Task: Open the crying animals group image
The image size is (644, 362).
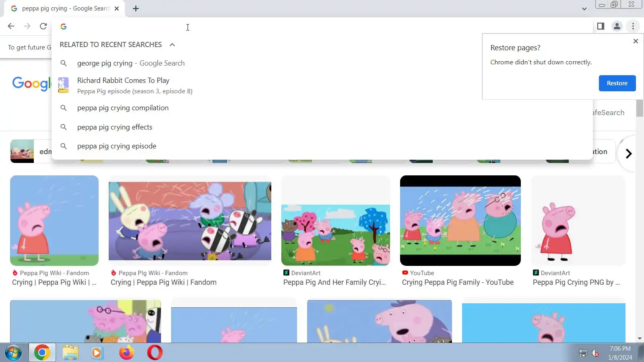Action: point(190,221)
